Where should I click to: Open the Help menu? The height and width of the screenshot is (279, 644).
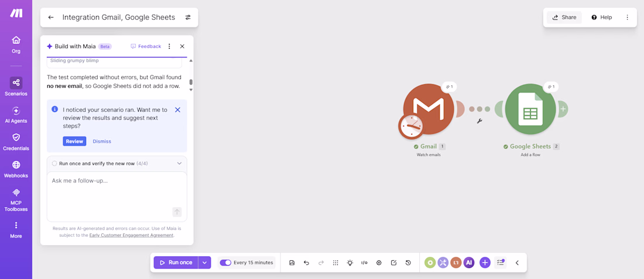point(601,17)
